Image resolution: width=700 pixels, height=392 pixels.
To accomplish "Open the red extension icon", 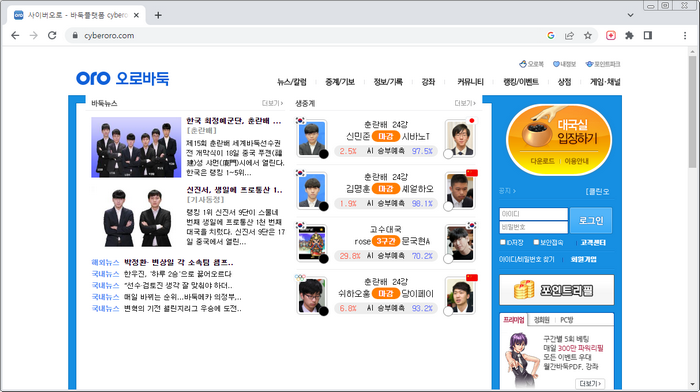I will point(611,35).
